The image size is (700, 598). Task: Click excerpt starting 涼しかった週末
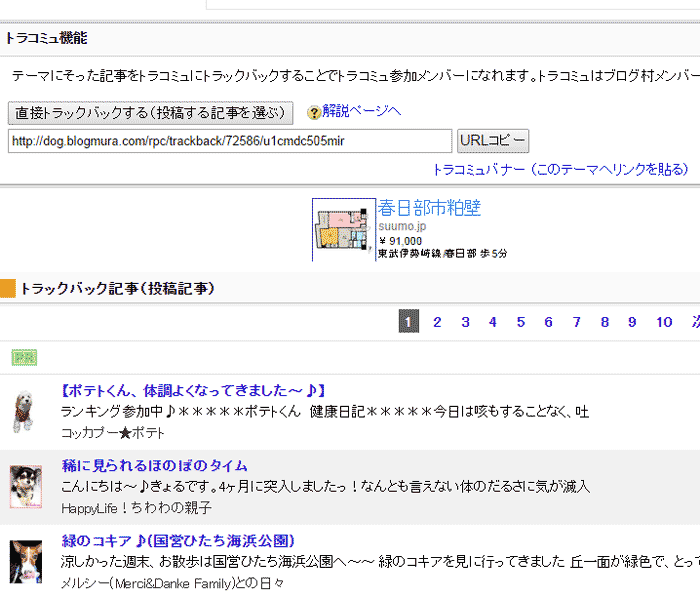pos(380,561)
